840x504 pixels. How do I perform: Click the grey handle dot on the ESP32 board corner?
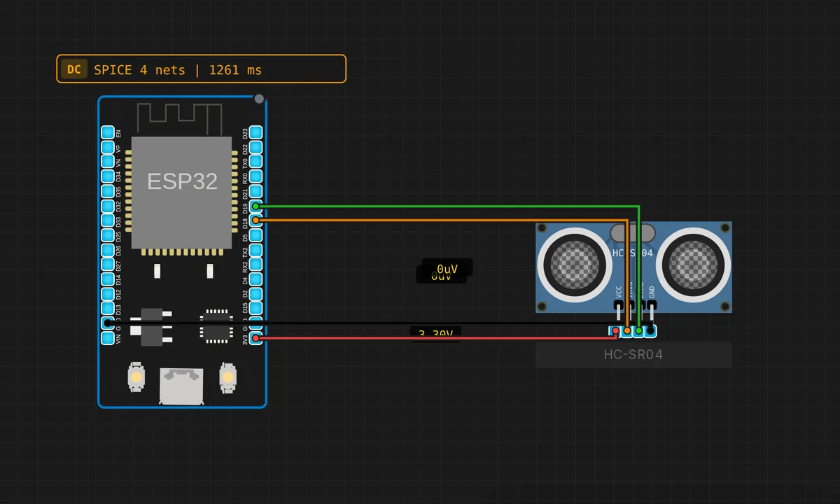coord(259,99)
